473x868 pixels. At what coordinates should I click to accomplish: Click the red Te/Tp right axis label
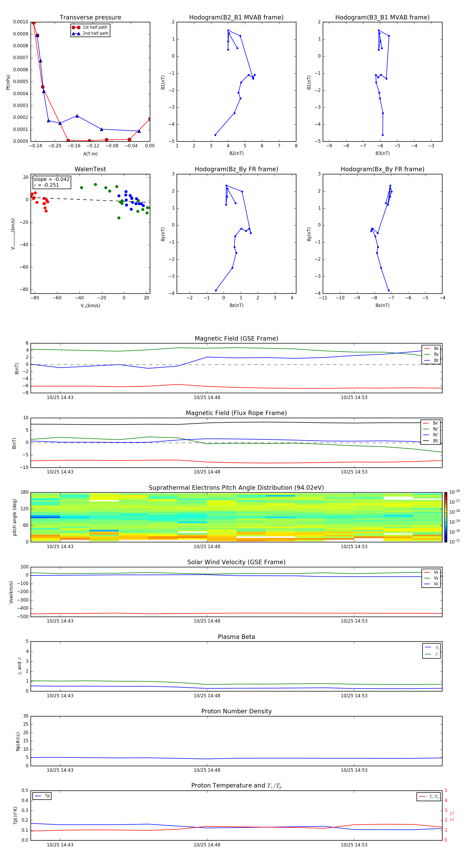pyautogui.click(x=453, y=815)
